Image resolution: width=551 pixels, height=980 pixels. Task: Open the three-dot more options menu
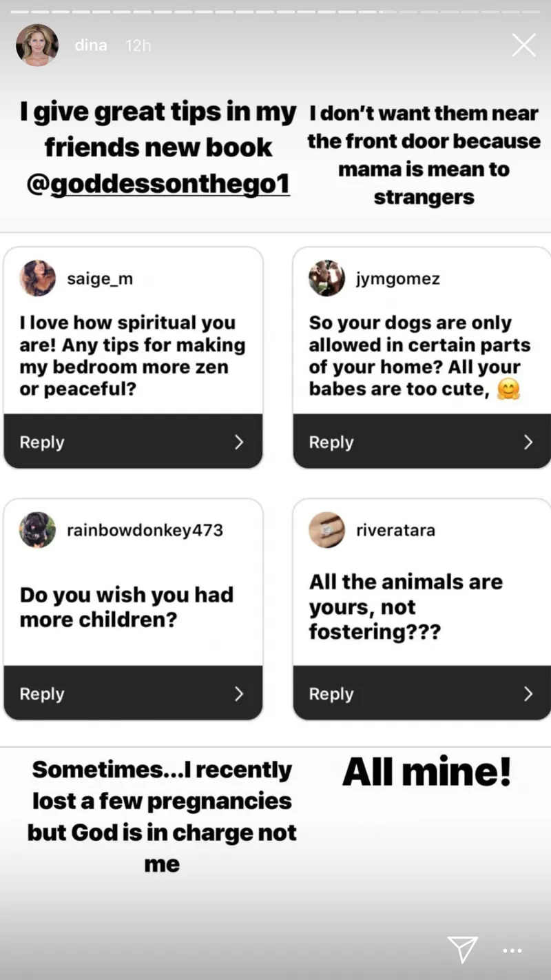(x=512, y=950)
